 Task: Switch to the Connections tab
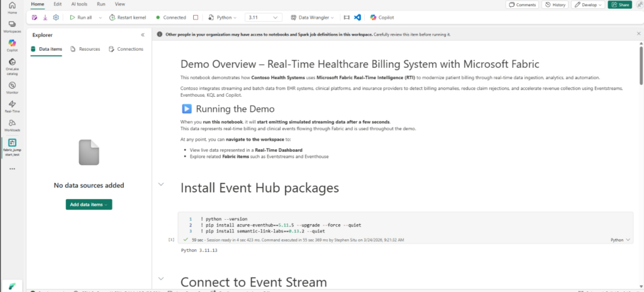tap(126, 49)
